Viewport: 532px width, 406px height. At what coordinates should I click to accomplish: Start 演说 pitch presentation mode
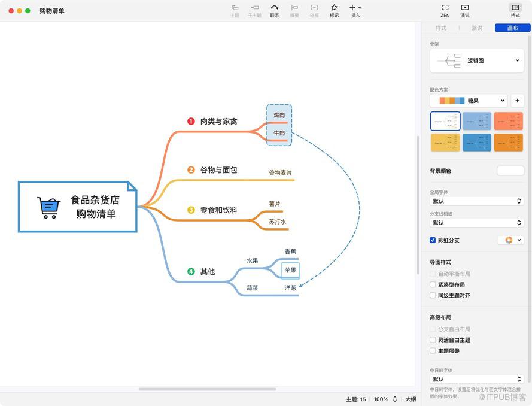point(464,8)
